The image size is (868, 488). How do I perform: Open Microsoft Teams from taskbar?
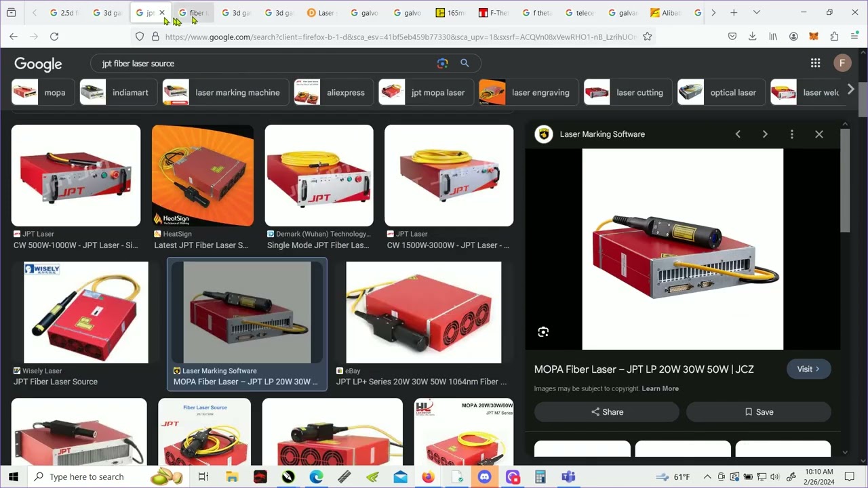coord(568,476)
